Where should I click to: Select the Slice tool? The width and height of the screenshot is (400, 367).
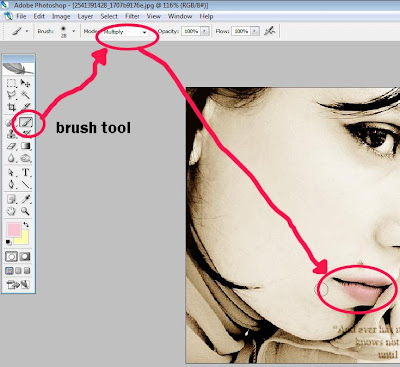(25, 107)
